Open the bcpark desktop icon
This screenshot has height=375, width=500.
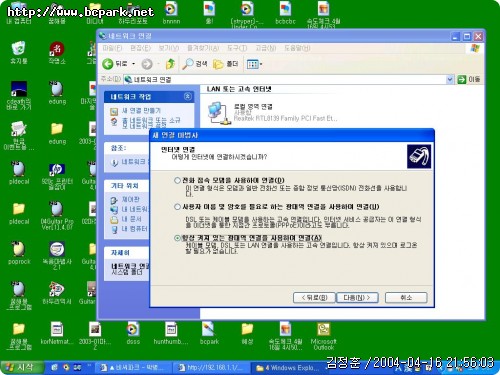point(209,333)
